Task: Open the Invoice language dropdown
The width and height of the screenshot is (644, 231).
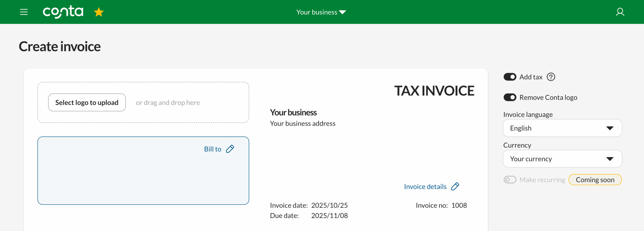Action: coord(562,128)
